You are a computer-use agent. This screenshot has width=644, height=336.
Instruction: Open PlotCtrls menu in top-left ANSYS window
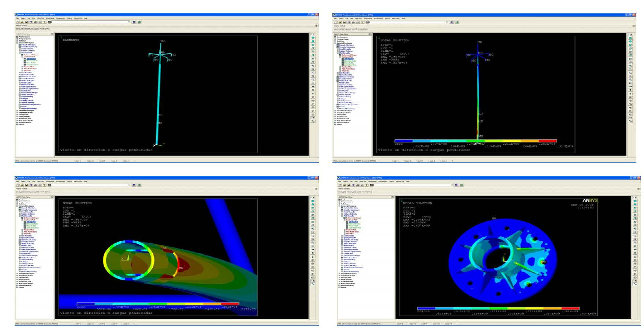pos(40,18)
